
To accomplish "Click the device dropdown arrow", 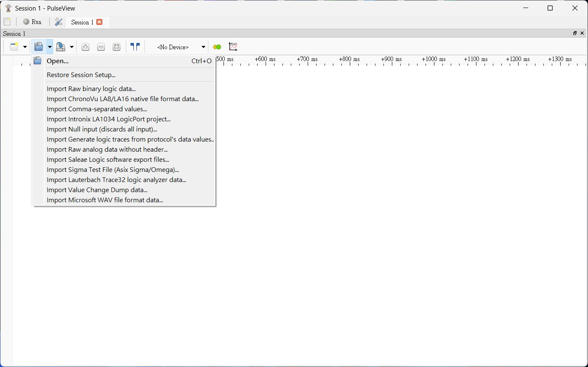I will click(x=203, y=47).
